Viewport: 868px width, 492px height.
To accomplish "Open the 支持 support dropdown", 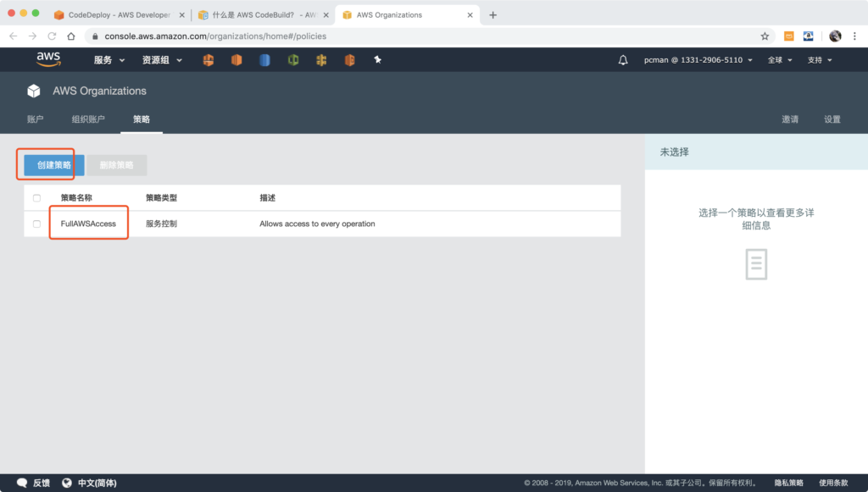I will pos(820,60).
